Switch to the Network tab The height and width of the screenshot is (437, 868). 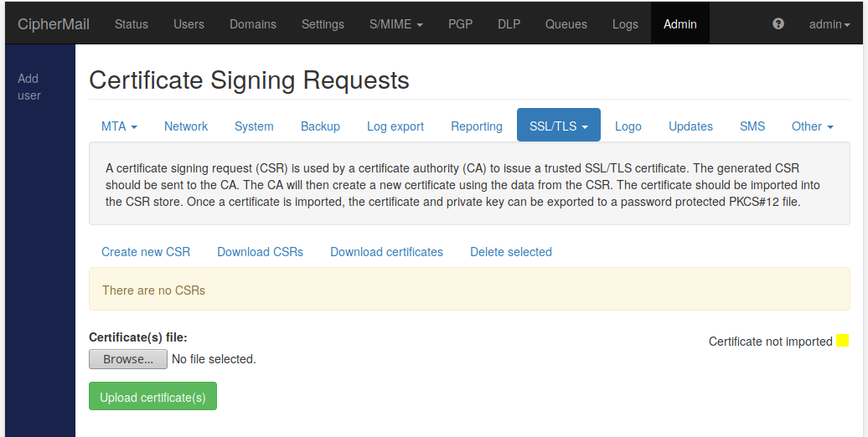pyautogui.click(x=186, y=126)
